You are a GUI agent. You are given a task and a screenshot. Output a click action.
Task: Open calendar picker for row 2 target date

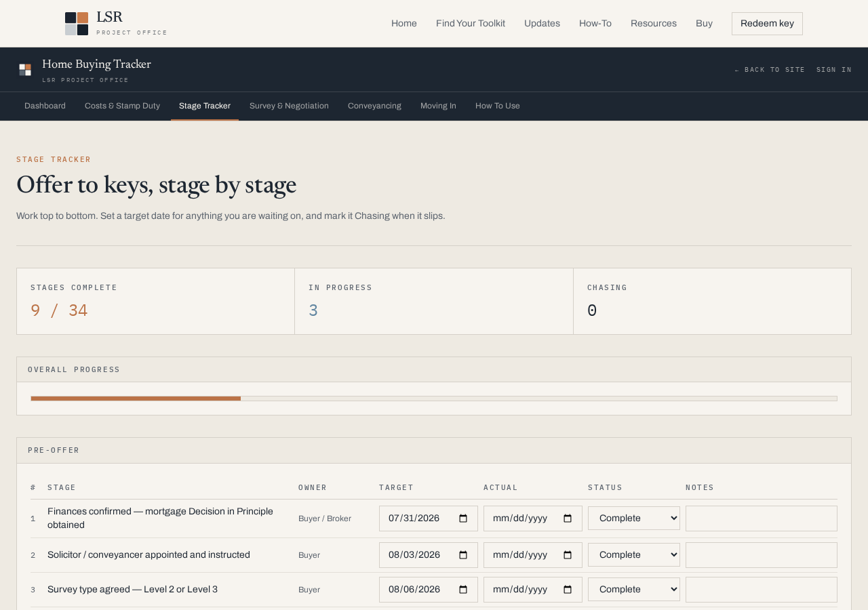[463, 555]
